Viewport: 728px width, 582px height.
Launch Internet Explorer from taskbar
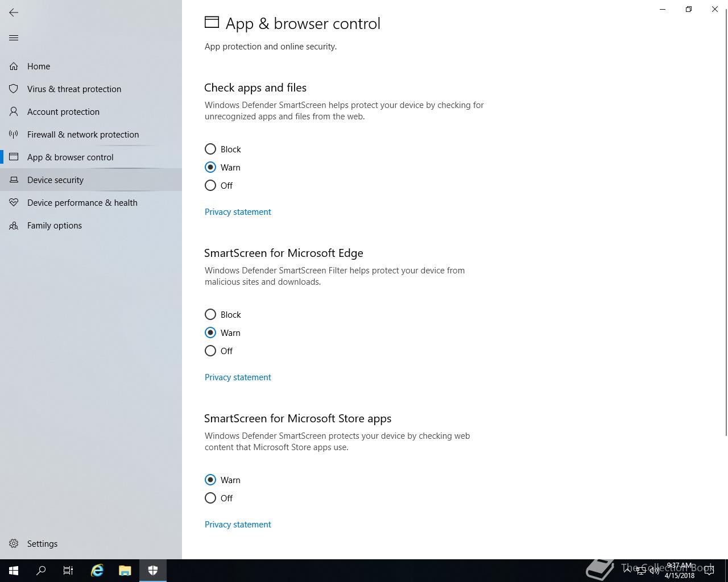tap(97, 571)
